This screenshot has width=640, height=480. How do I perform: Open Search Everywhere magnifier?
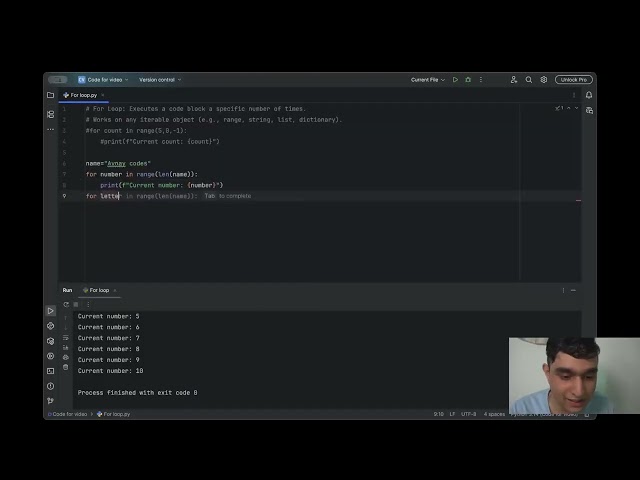point(529,80)
